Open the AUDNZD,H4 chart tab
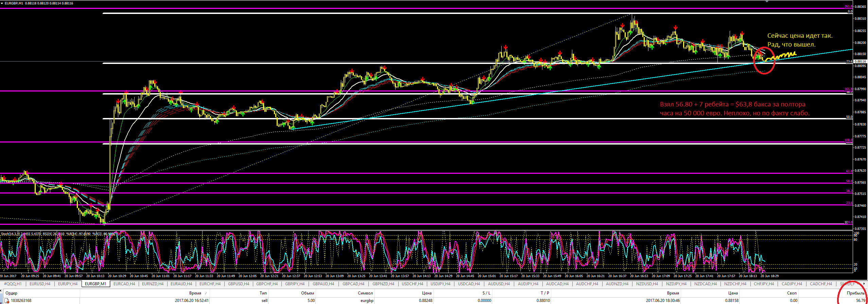This screenshot has height=304, width=868. [x=617, y=284]
